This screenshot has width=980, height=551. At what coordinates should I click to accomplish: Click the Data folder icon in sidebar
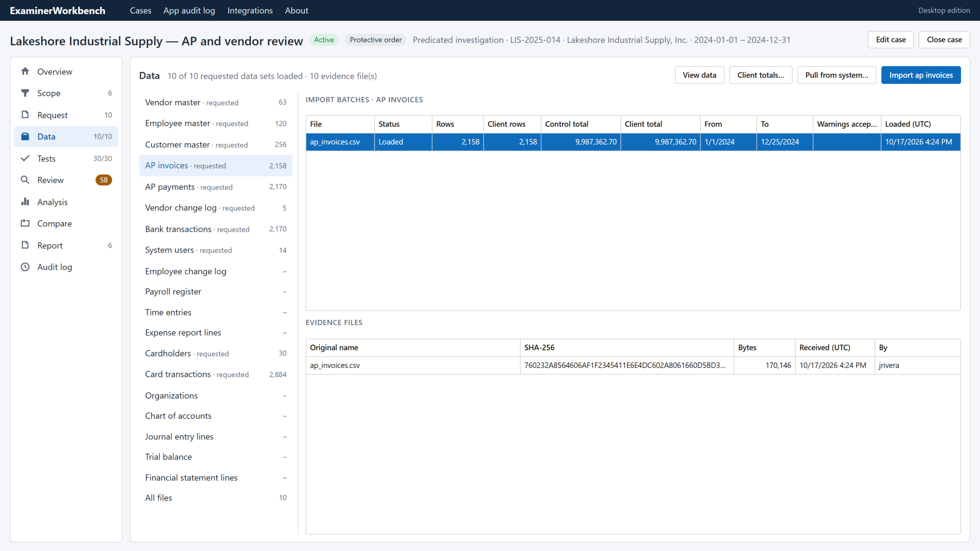click(25, 137)
